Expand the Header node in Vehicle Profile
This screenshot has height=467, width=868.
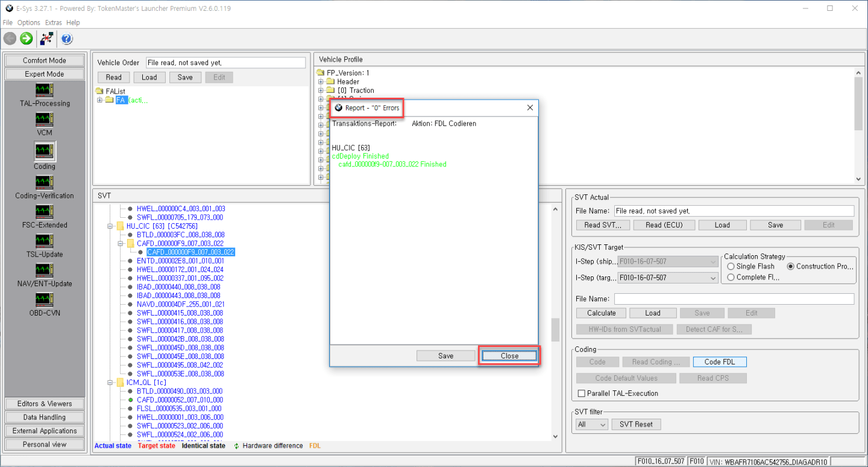point(321,81)
